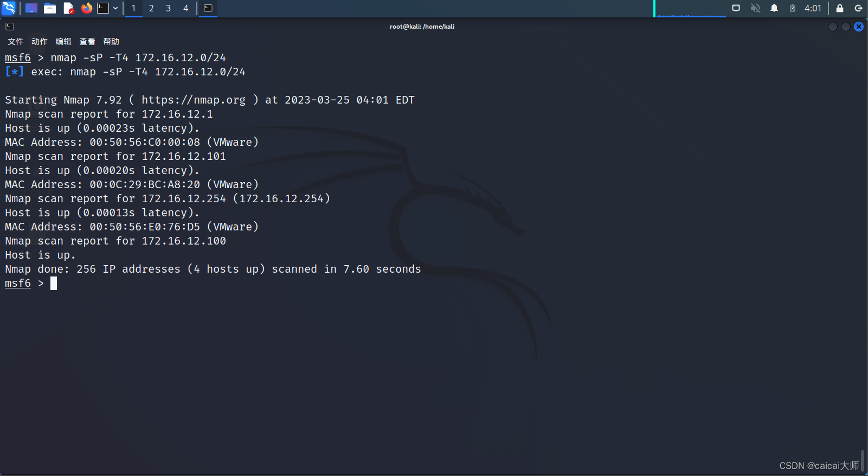The image size is (868, 476).
Task: Expand terminal launcher dropdown arrow
Action: 115,8
